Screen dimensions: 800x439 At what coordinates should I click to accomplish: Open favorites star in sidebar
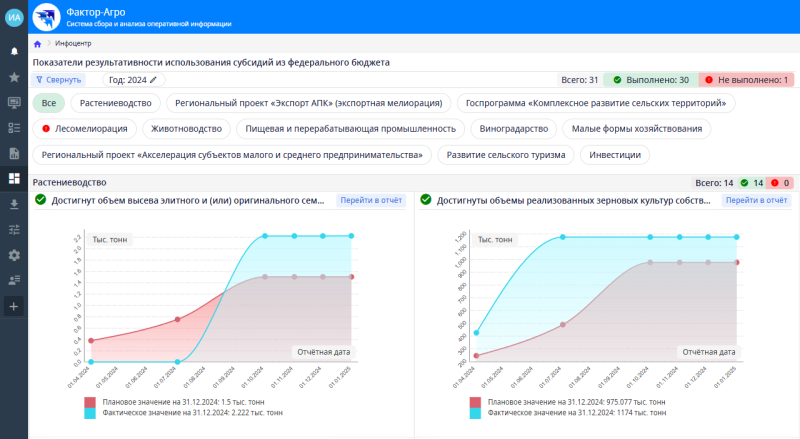[x=14, y=77]
